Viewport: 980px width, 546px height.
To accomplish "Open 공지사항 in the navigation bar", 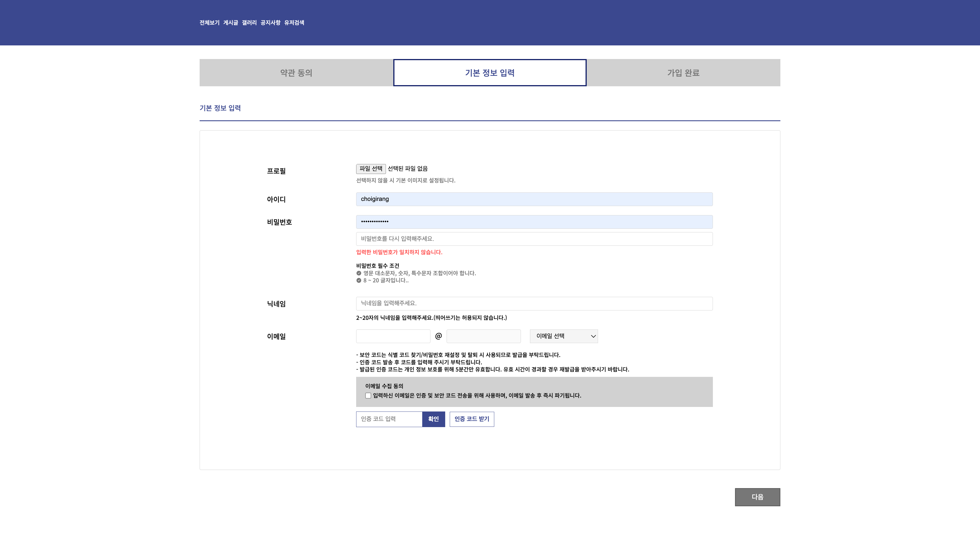I will click(271, 23).
